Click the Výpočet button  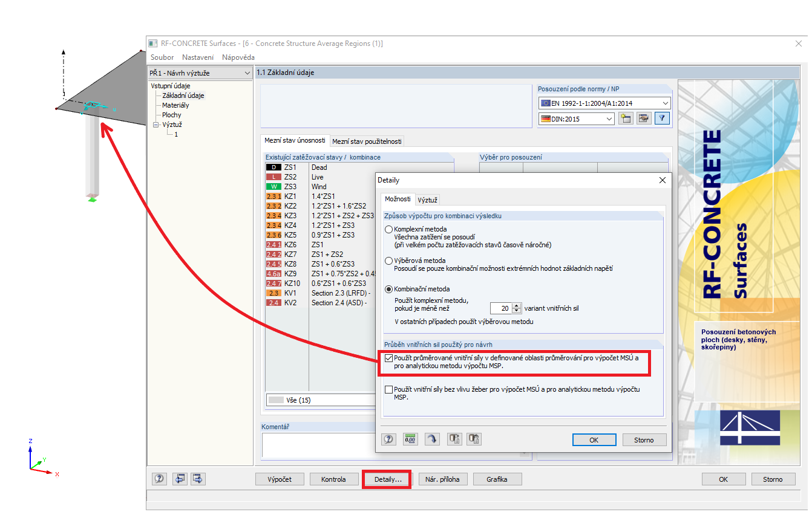[279, 479]
